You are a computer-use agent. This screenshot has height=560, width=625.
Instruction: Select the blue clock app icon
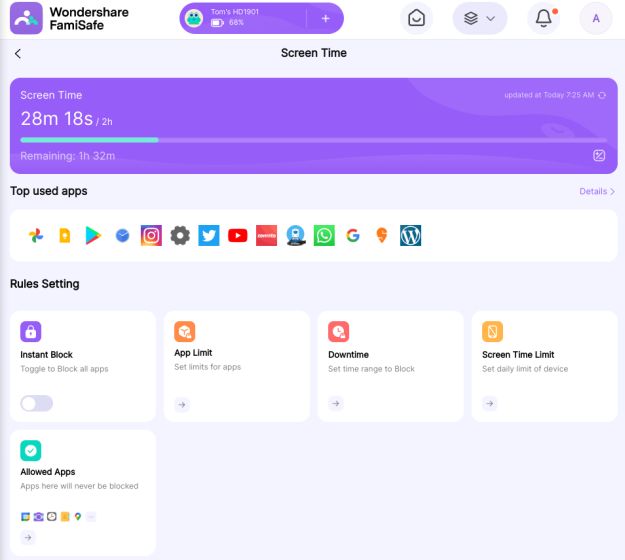pyautogui.click(x=122, y=236)
